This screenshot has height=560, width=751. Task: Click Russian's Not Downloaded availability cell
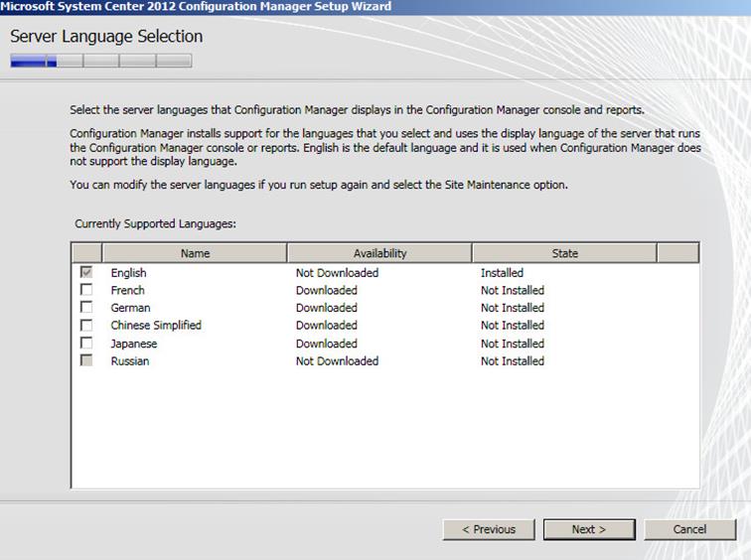point(337,360)
